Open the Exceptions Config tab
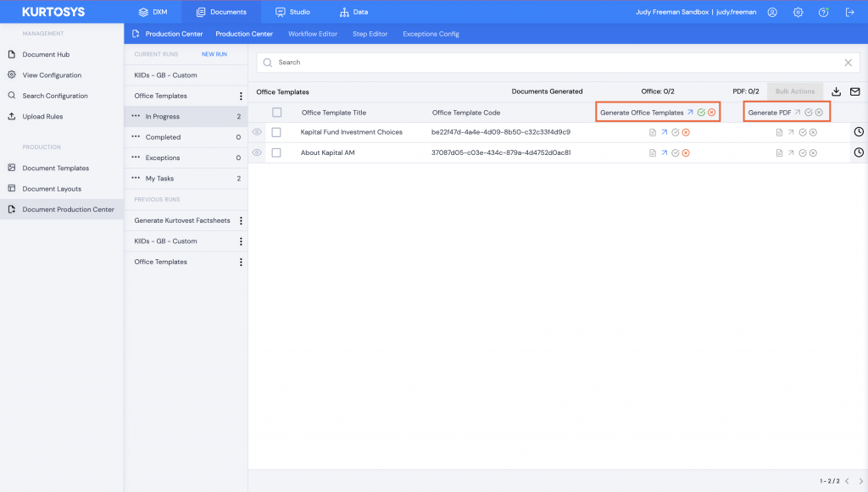This screenshot has height=492, width=868. pos(431,34)
